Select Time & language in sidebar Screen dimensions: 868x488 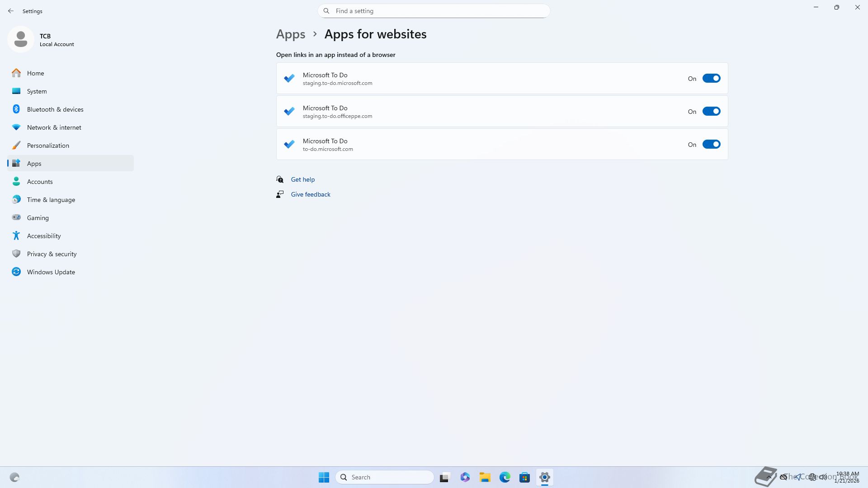51,200
